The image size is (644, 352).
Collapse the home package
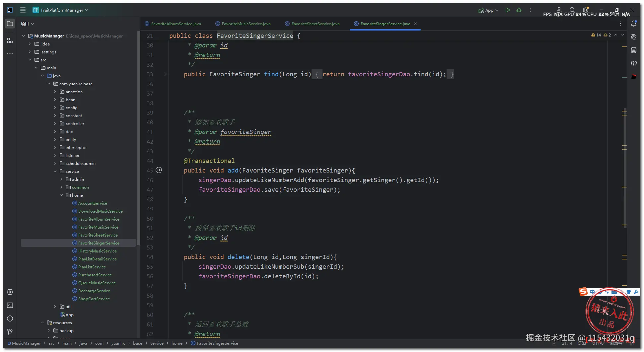click(61, 195)
